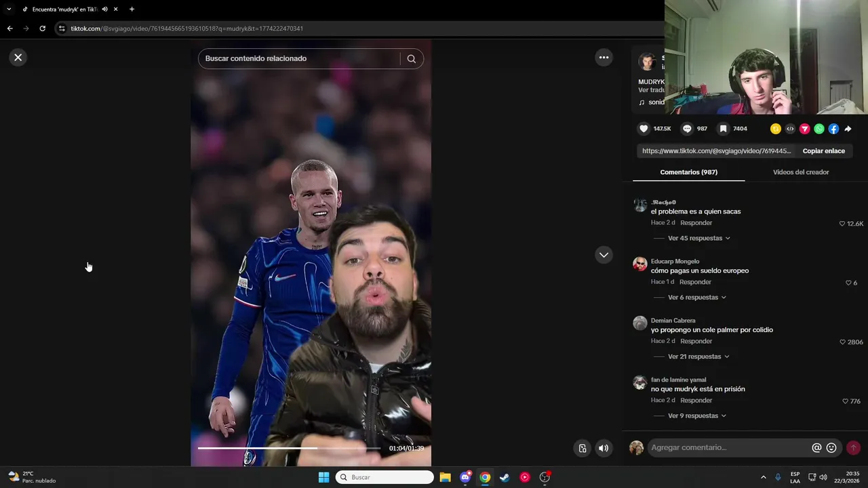Like the comment 'el problema es a quien sacas'
The image size is (868, 488).
[842, 224]
